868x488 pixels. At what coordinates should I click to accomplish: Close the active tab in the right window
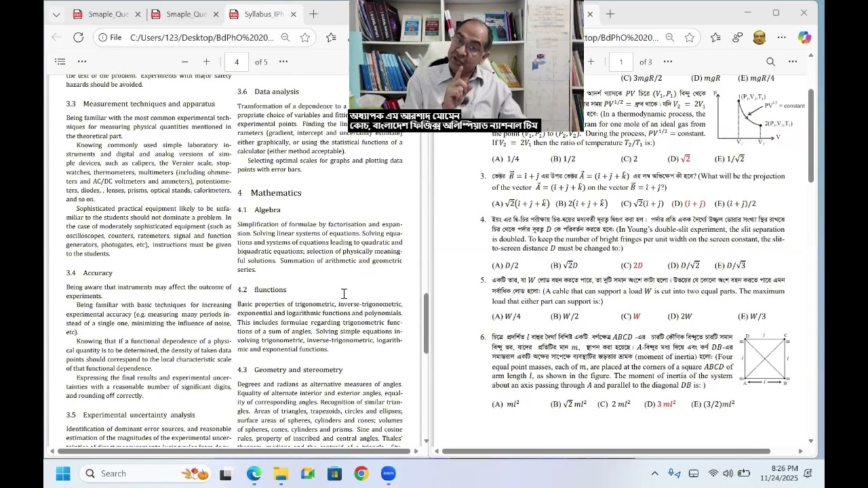click(590, 14)
